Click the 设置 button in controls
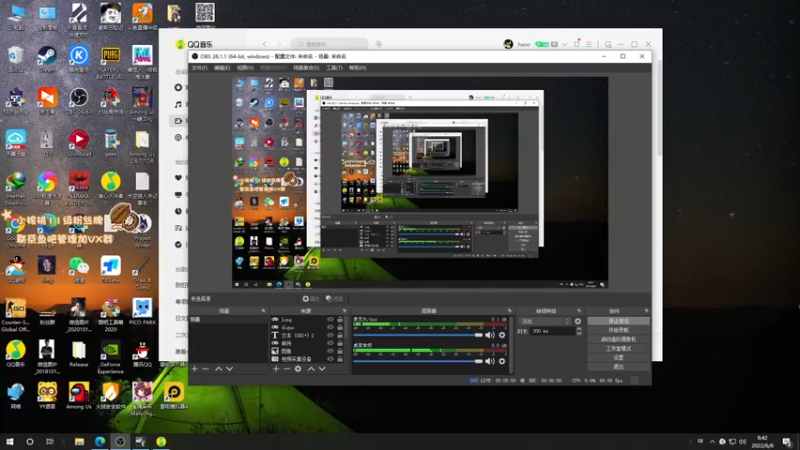This screenshot has width=800, height=450. click(618, 357)
